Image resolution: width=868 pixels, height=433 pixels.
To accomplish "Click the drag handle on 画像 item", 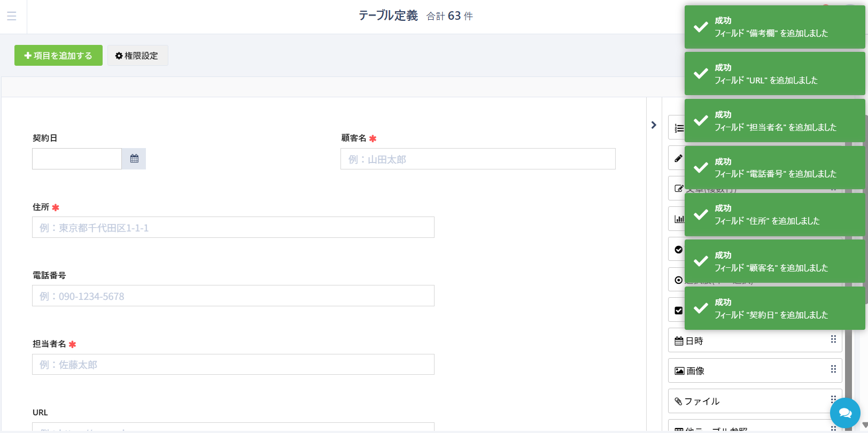I will [833, 369].
